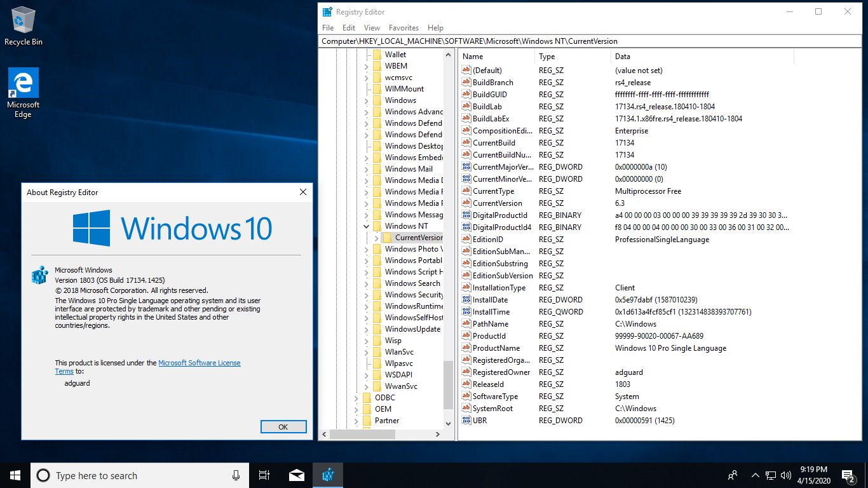The height and width of the screenshot is (488, 868).
Task: Click the folder icon of the CurrentVersion key
Action: (x=387, y=238)
